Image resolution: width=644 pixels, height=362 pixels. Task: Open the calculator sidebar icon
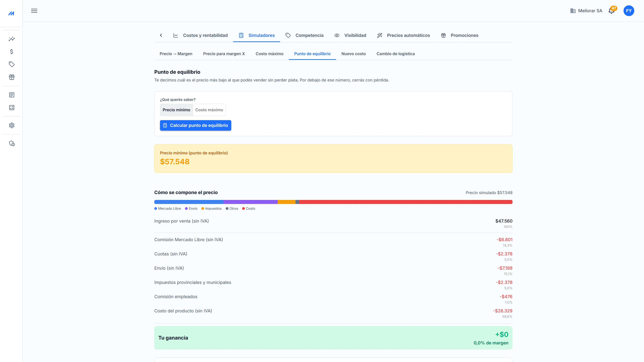(12, 107)
